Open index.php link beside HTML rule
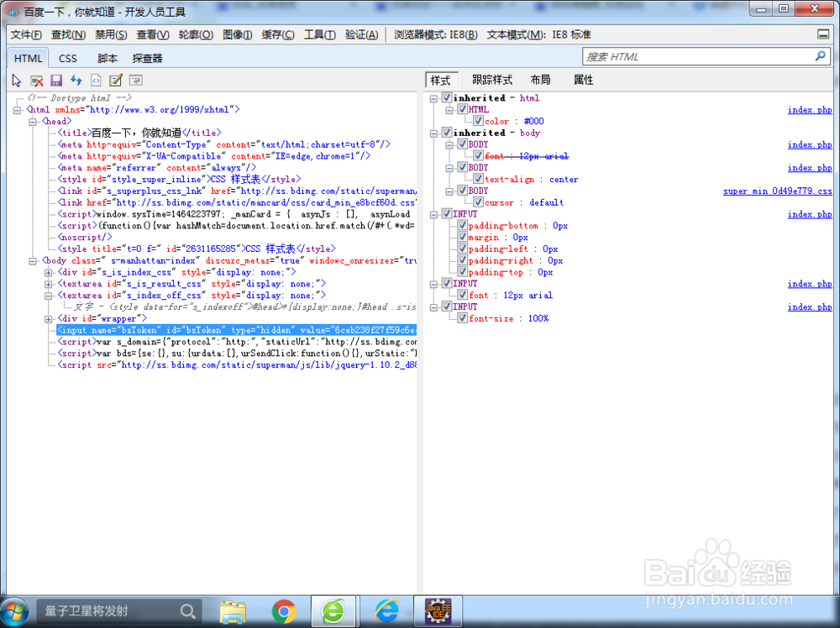 810,110
